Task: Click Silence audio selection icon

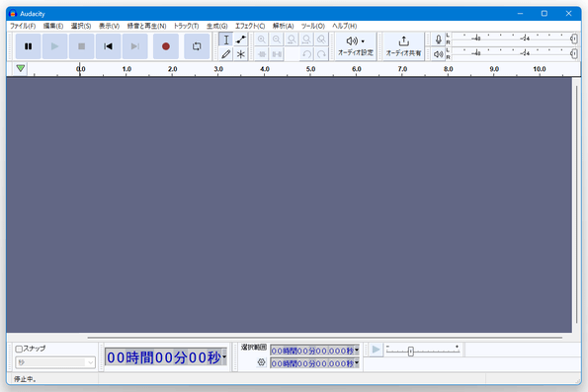Action: [x=277, y=54]
